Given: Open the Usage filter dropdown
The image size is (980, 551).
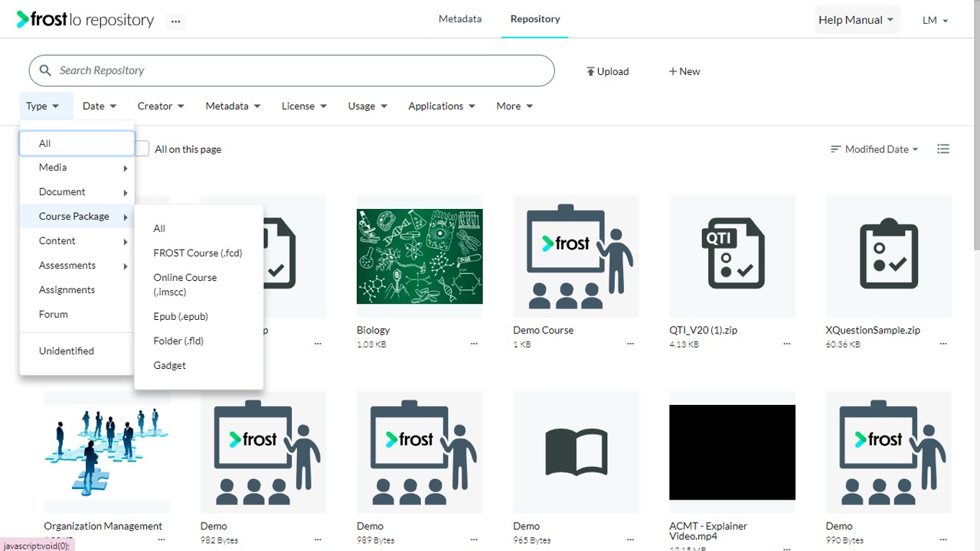Looking at the screenshot, I should (367, 106).
